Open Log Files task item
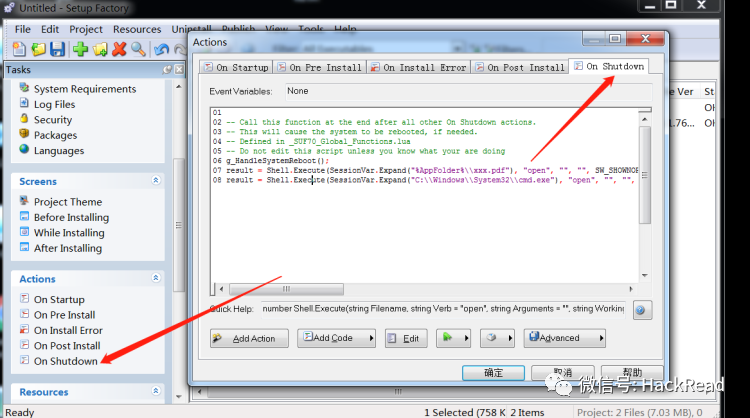This screenshot has width=750, height=418. point(54,104)
